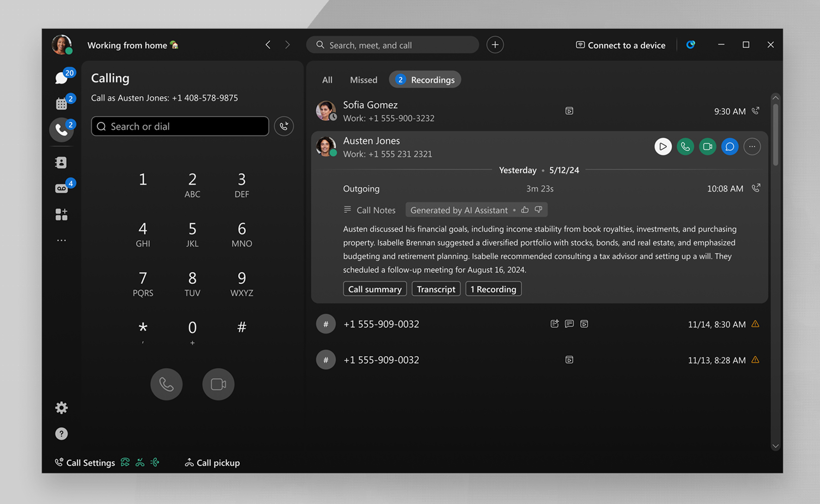Image resolution: width=820 pixels, height=504 pixels.
Task: Click thumbs down on the AI-generated notes
Action: point(538,210)
